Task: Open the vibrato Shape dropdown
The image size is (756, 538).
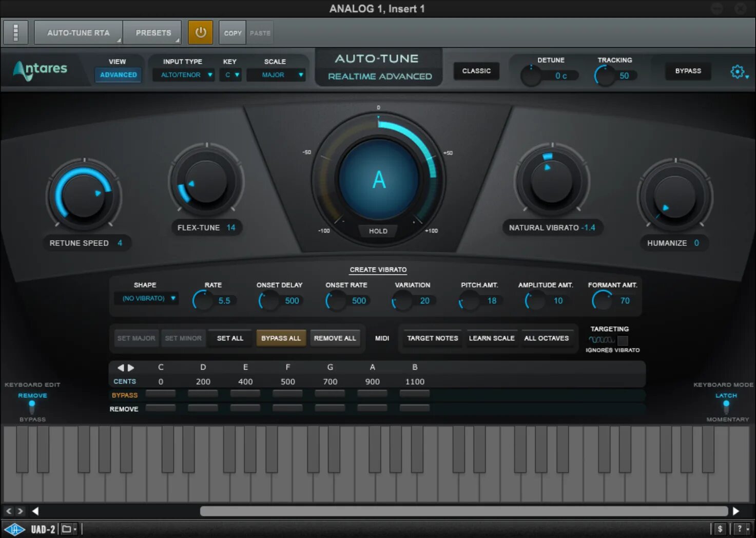Action: click(x=146, y=298)
